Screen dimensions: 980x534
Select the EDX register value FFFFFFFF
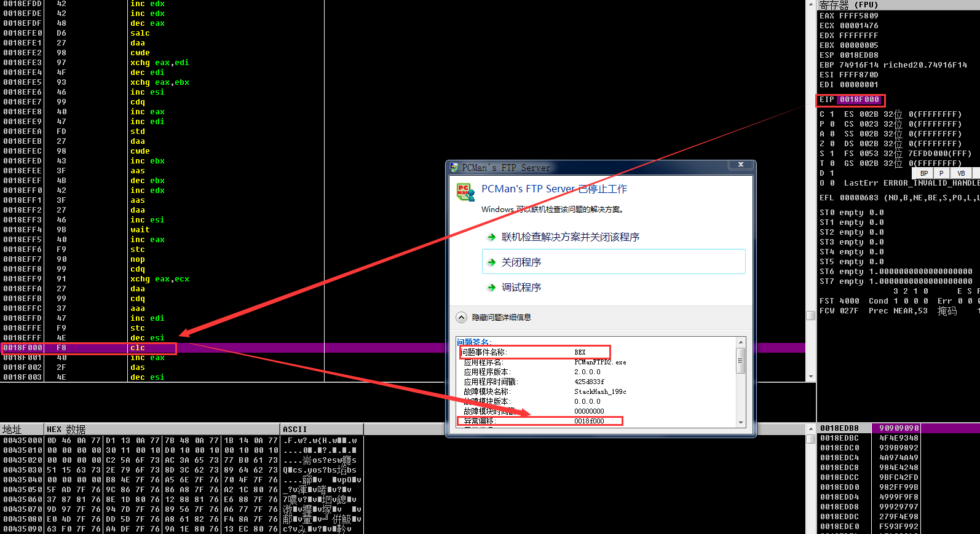pyautogui.click(x=859, y=36)
